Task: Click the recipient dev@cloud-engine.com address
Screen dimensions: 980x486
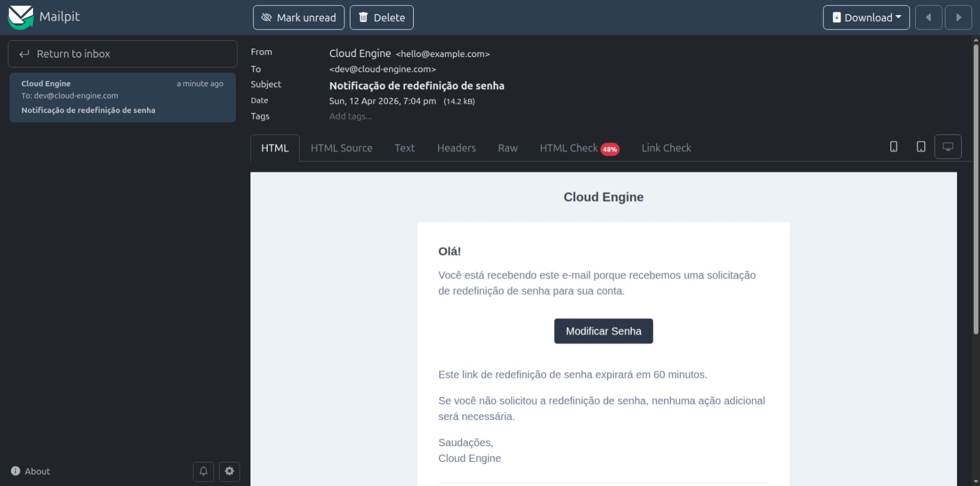Action: [382, 69]
